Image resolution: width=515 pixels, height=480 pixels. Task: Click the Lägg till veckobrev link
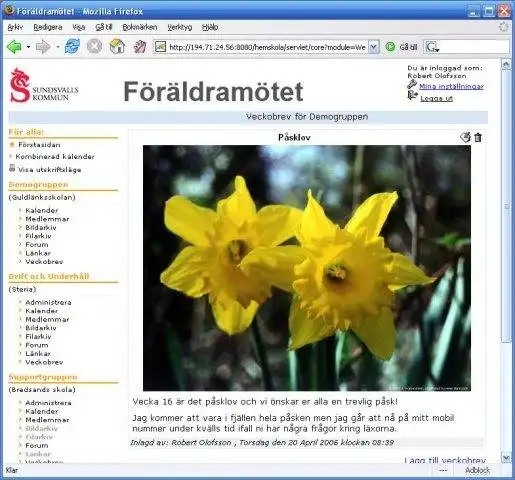(x=445, y=460)
